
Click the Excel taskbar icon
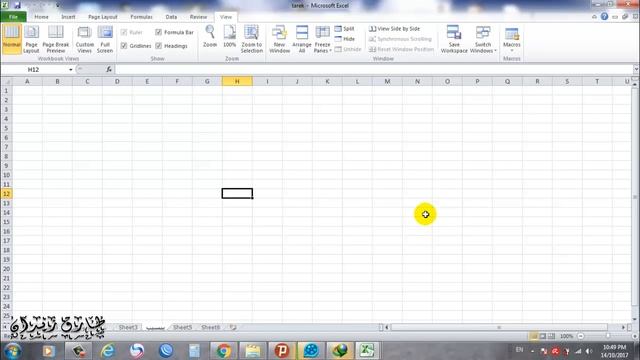point(367,351)
